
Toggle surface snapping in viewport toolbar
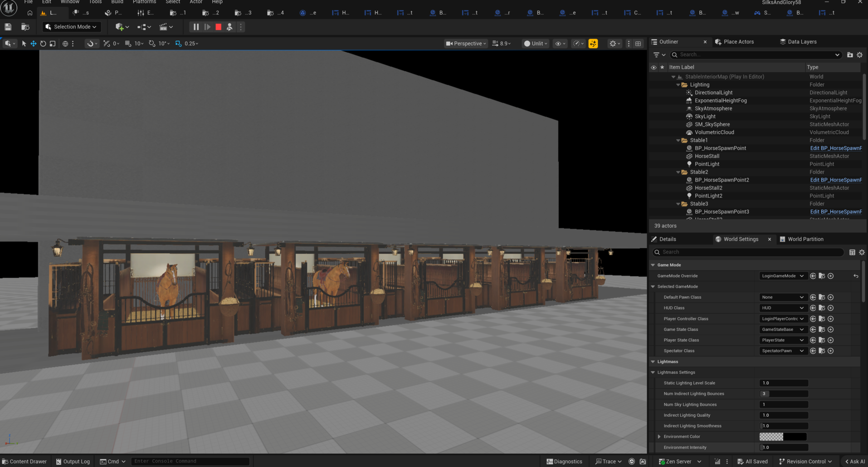[x=92, y=44]
